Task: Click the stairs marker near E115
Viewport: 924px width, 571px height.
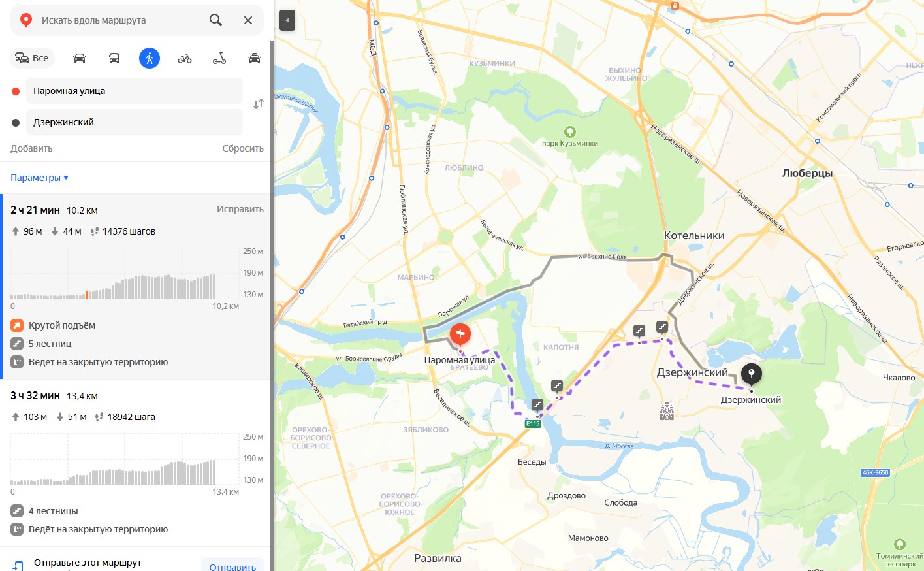Action: click(537, 404)
